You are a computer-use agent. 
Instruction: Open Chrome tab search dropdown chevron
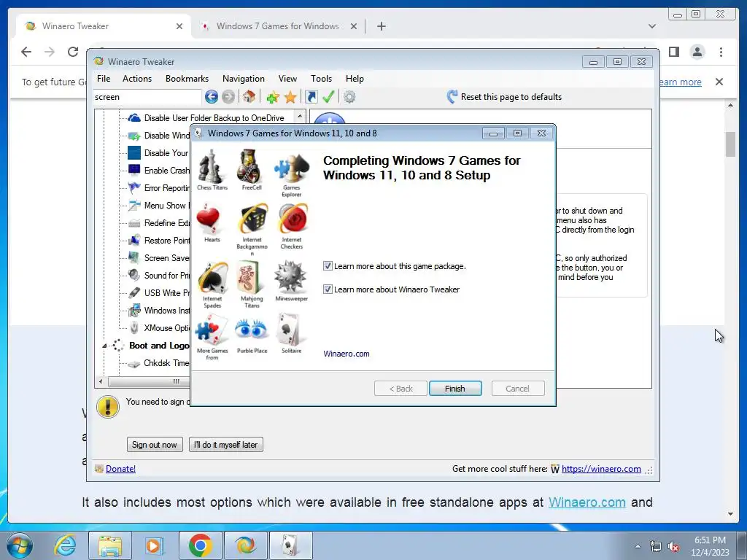click(x=652, y=26)
